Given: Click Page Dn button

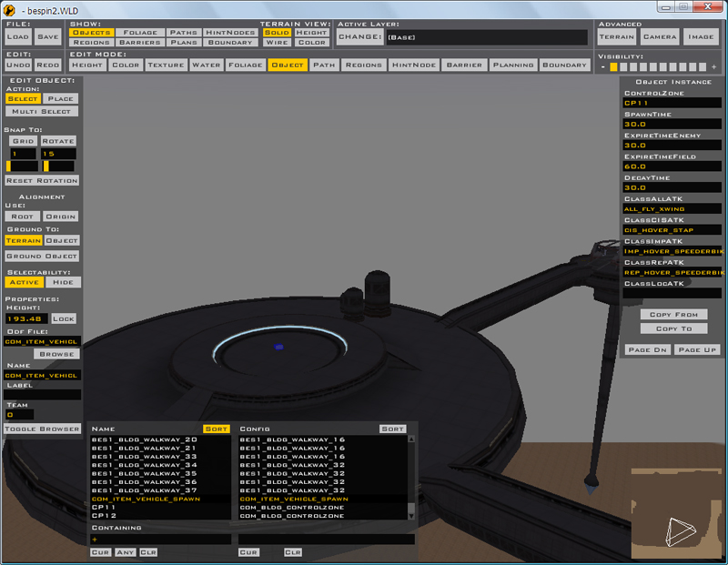Looking at the screenshot, I should [x=647, y=349].
